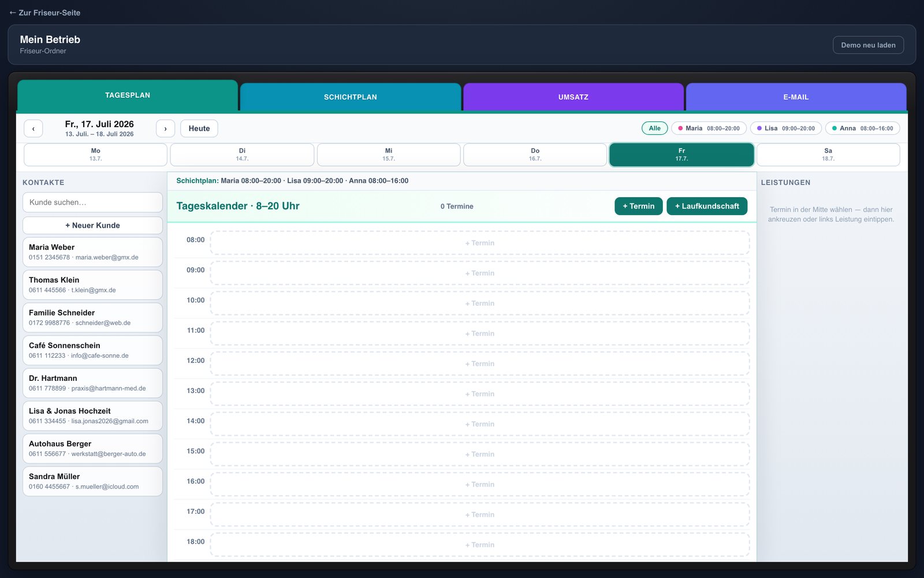
Task: Filter calendar by Anna 08:00–16:00
Action: point(862,128)
